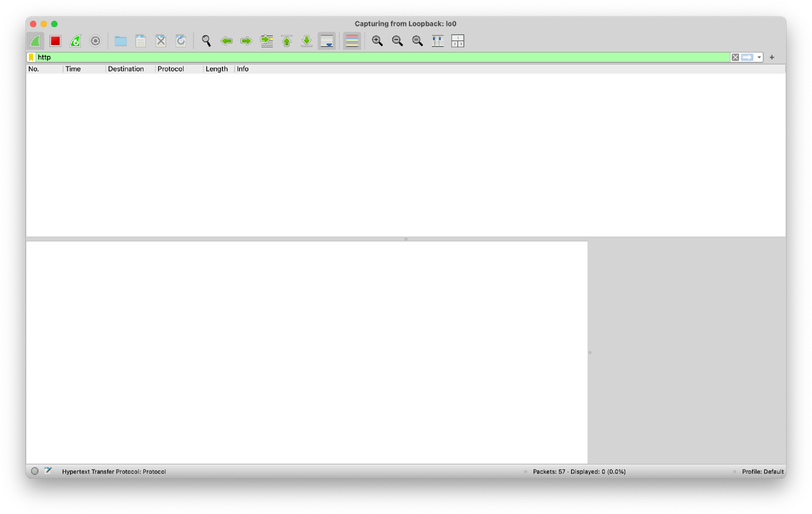Add a new filter button with plus
Image resolution: width=812 pixels, height=514 pixels.
coord(771,57)
